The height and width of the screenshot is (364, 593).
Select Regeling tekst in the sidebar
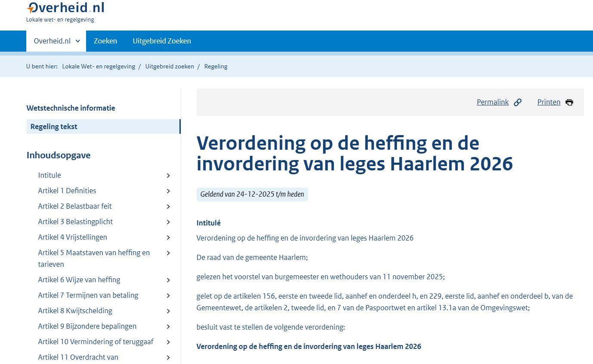click(53, 126)
